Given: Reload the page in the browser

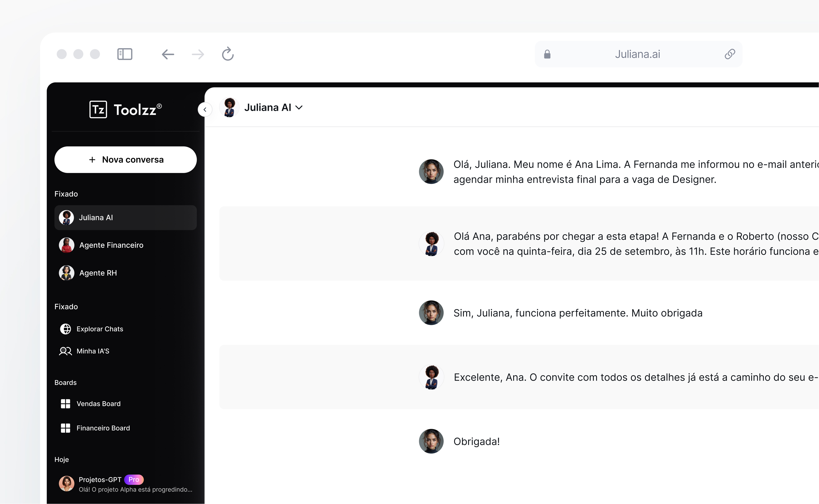Looking at the screenshot, I should (x=227, y=54).
